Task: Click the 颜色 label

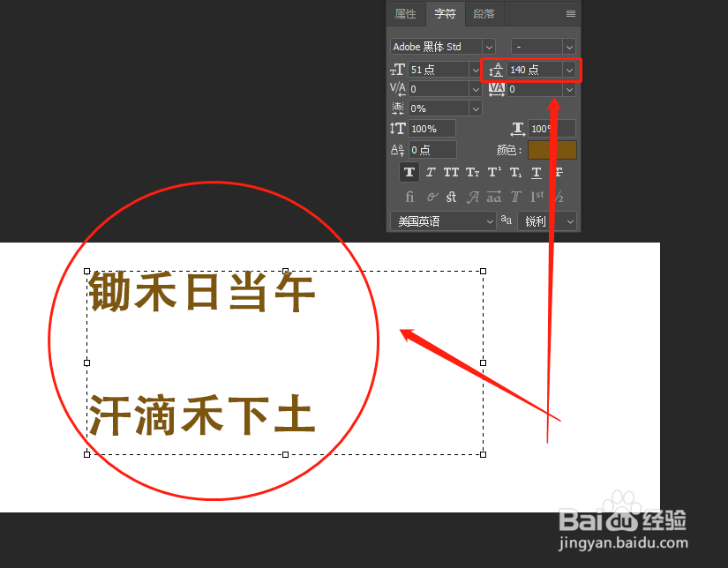Action: click(509, 150)
